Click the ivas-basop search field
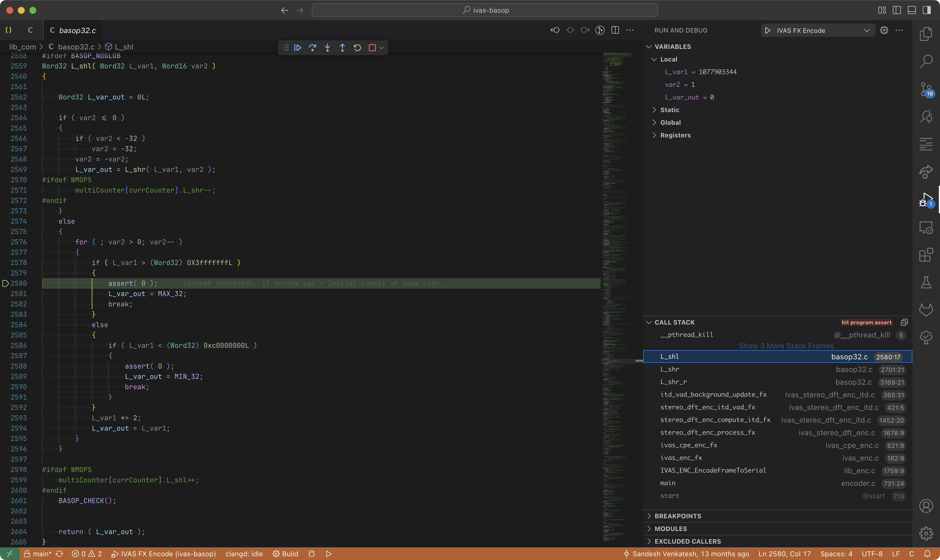Image resolution: width=940 pixels, height=560 pixels. (485, 10)
